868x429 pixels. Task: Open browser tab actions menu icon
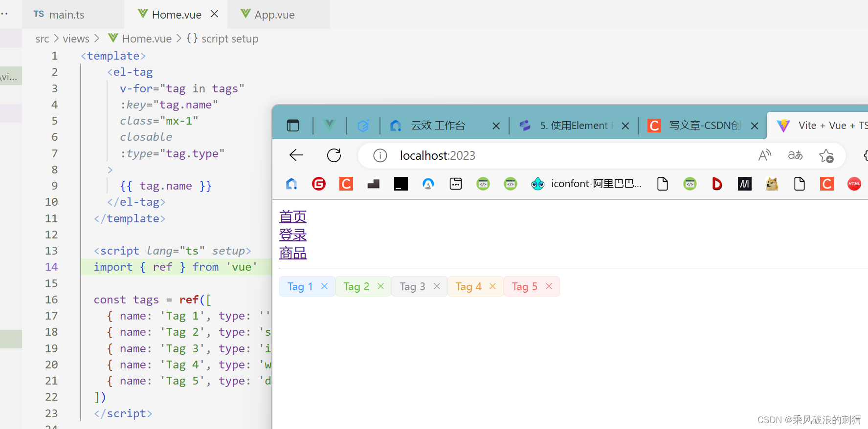[x=293, y=126]
